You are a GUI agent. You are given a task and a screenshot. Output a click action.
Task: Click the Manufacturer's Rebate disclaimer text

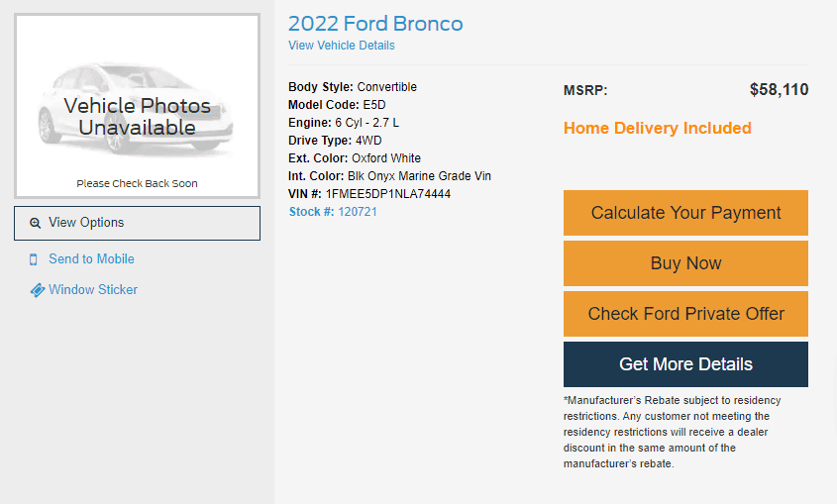coord(672,432)
